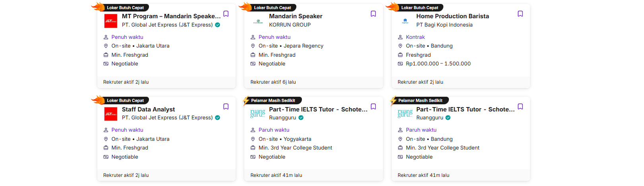Click verified badge next to Ruangguru Bandung
The width and height of the screenshot is (644, 186).
pos(448,118)
